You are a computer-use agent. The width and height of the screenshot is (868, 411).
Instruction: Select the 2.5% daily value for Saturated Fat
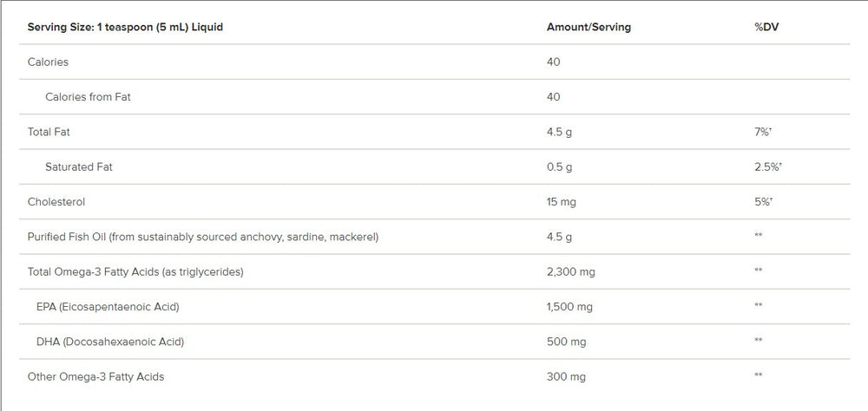coord(767,166)
